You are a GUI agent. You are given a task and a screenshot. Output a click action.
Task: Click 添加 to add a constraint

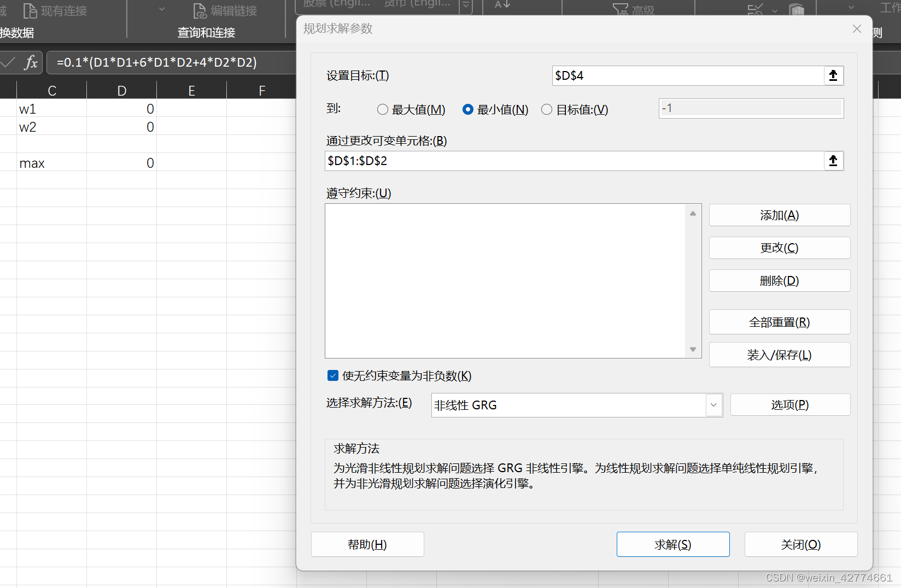[x=779, y=215]
